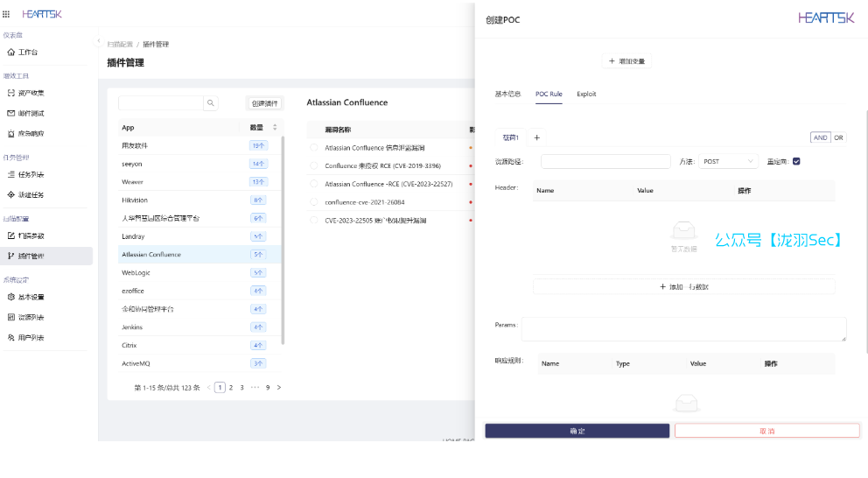Viewport: 868px width, 478px height.
Task: Open the 基本设置 settings gear icon
Action: 11,297
